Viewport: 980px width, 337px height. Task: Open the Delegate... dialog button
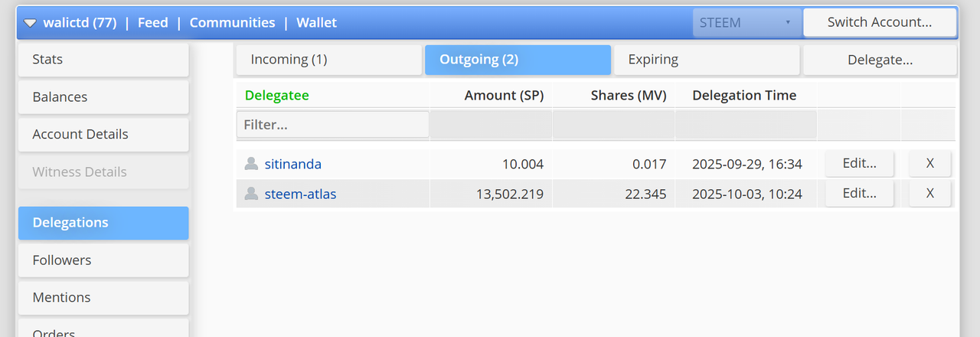click(x=879, y=60)
